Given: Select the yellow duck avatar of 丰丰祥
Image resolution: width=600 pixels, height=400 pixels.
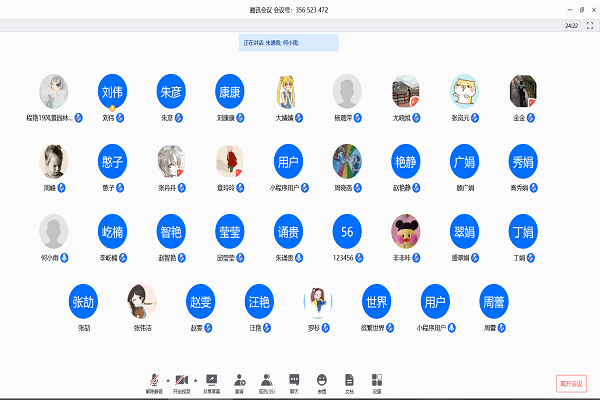Looking at the screenshot, I should coord(406,232).
